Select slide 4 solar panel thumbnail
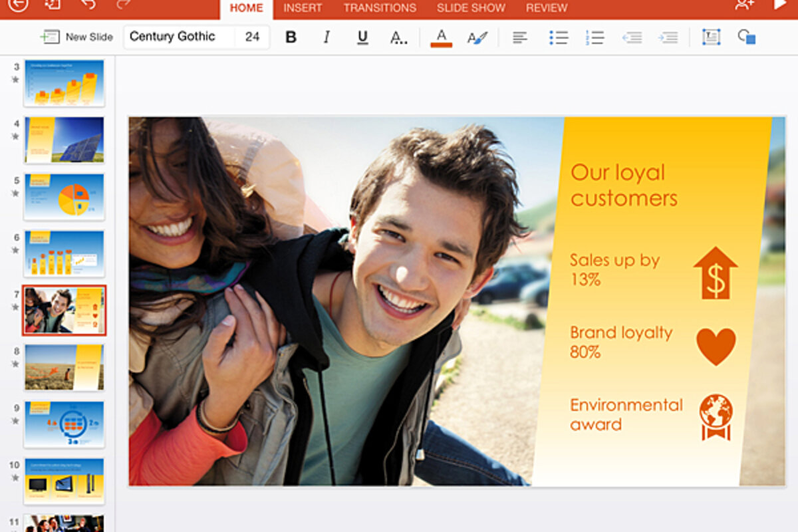Screen dimensions: 798x532 [x=65, y=140]
